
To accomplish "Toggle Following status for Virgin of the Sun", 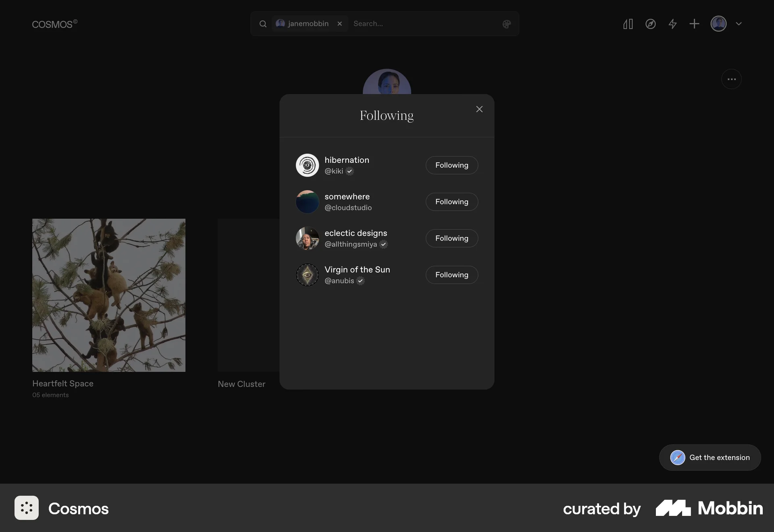I will [x=451, y=275].
